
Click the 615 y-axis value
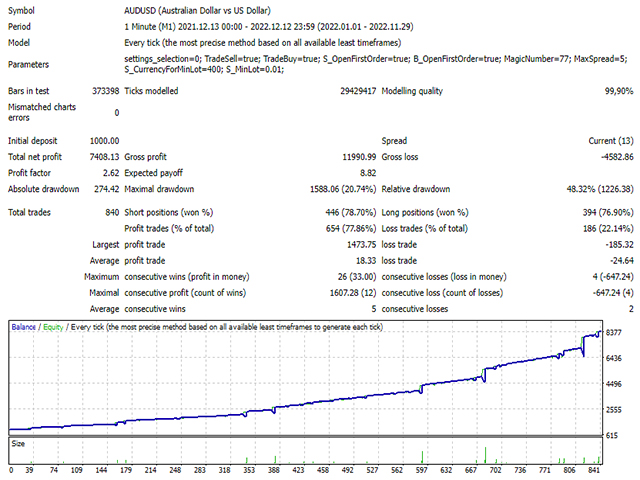tap(612, 436)
